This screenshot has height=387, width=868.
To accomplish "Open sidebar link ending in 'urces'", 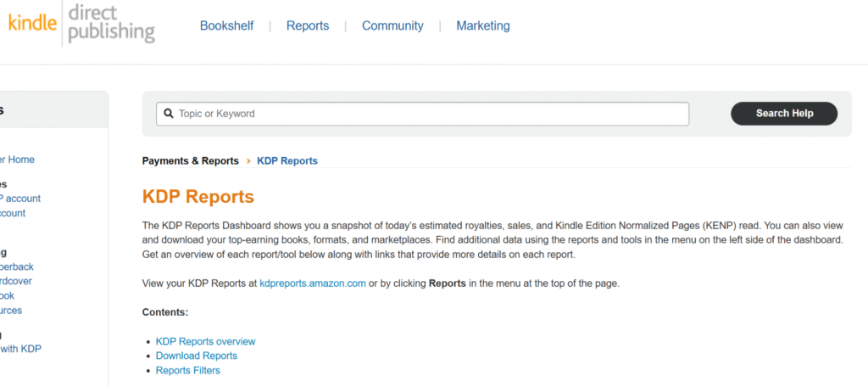I will pos(11,311).
